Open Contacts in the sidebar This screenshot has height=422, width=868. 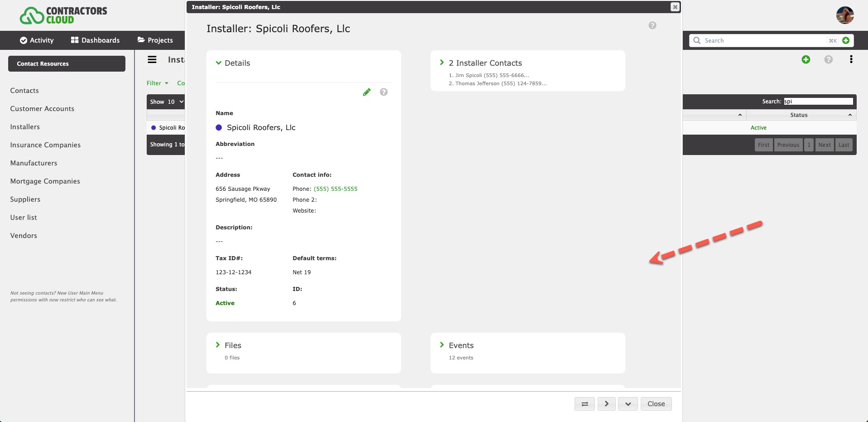pos(24,91)
